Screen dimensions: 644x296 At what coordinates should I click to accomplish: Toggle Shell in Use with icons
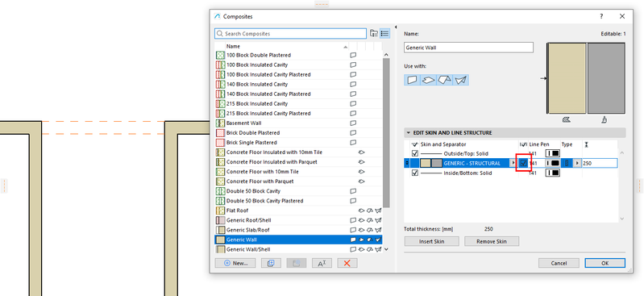pyautogui.click(x=461, y=80)
